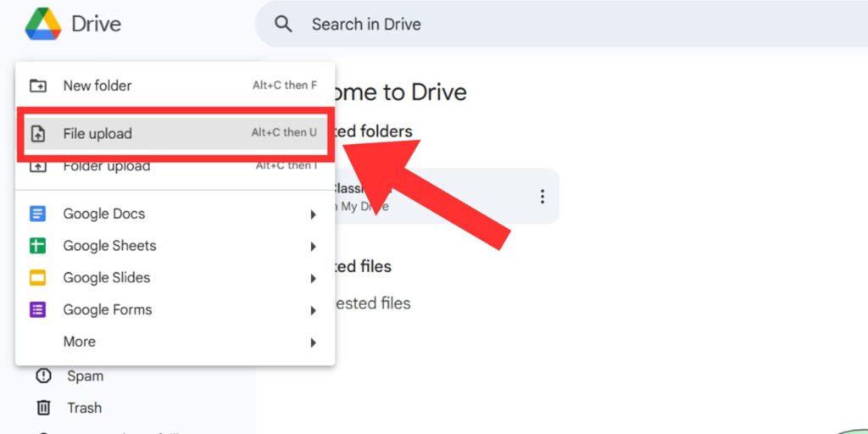The image size is (868, 434).
Task: Open Spam in the sidebar
Action: click(x=85, y=376)
